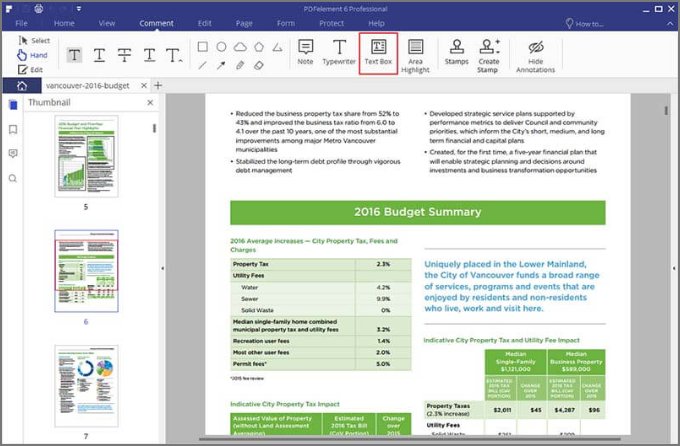
Task: Open page 7 thumbnail
Action: (86, 386)
